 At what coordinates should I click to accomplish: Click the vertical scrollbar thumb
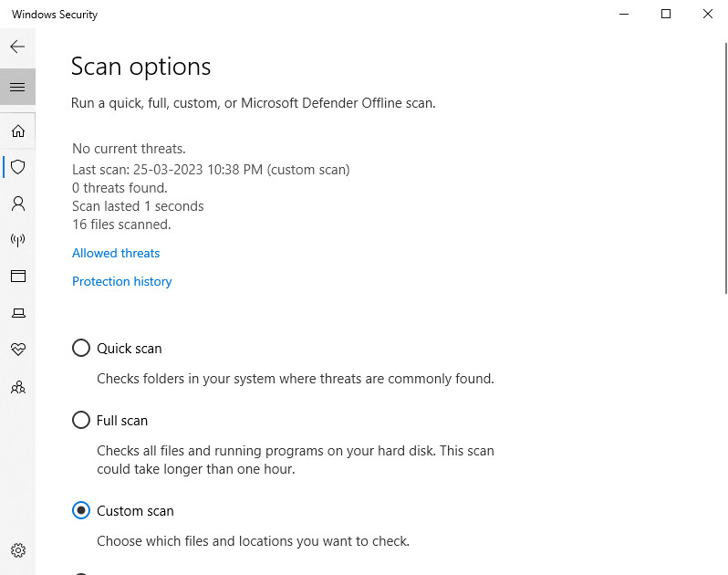(726, 168)
